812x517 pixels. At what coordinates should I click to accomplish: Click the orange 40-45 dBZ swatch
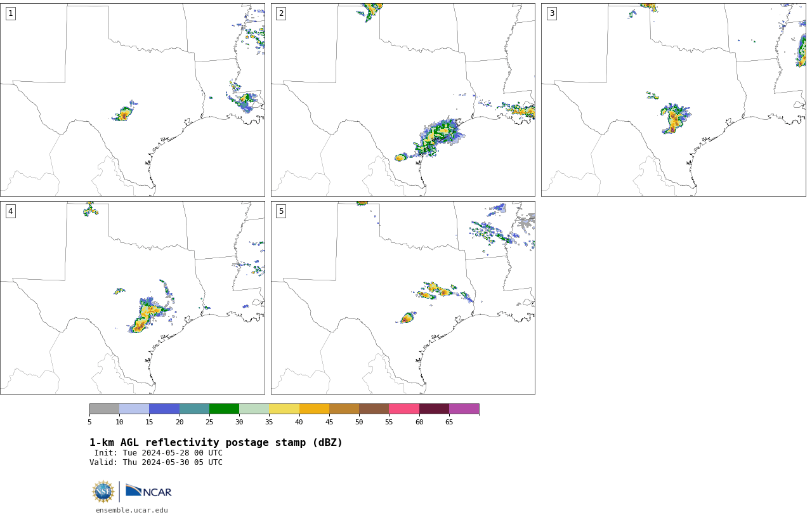coord(314,409)
